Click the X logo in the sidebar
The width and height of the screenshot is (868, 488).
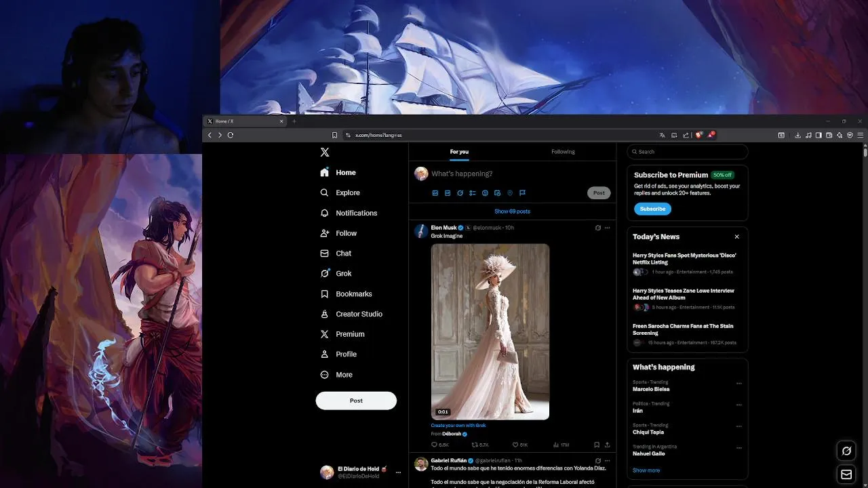[325, 152]
